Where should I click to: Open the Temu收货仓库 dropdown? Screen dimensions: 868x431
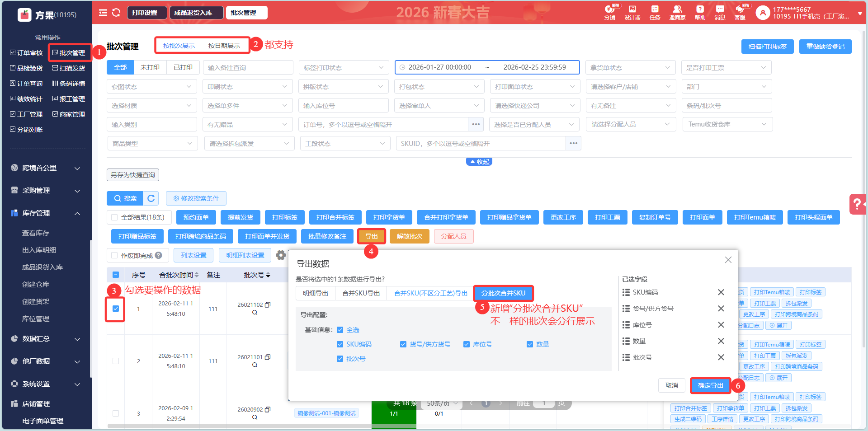(727, 124)
